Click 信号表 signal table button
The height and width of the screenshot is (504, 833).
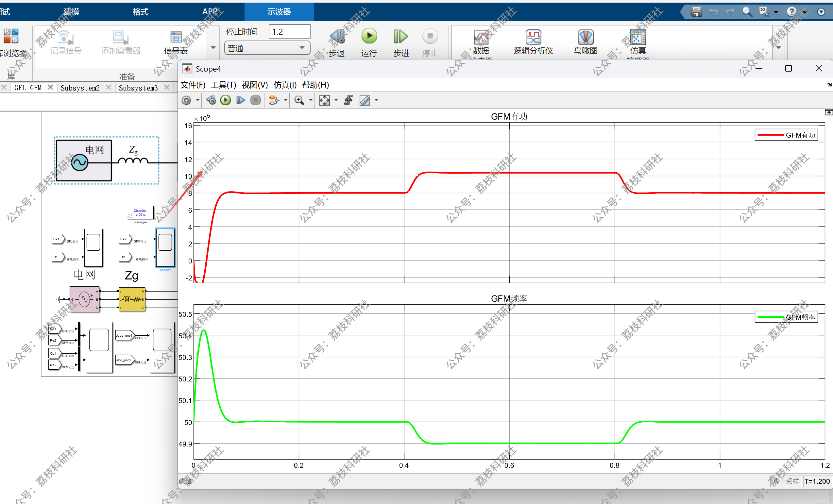tap(176, 43)
